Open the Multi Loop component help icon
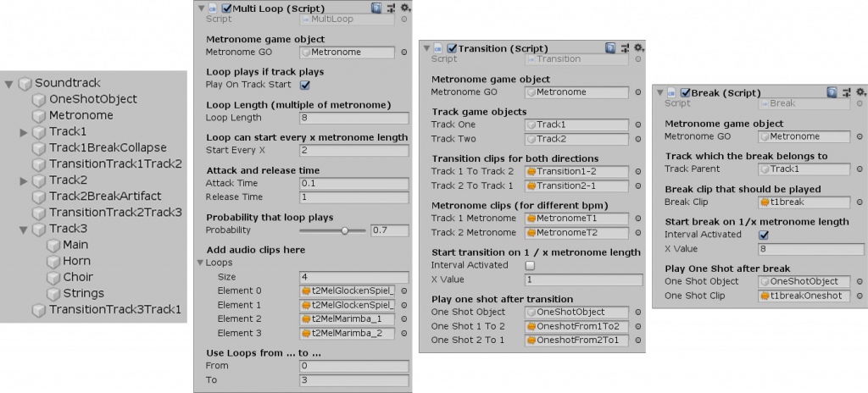The height and width of the screenshot is (393, 868). point(376,8)
